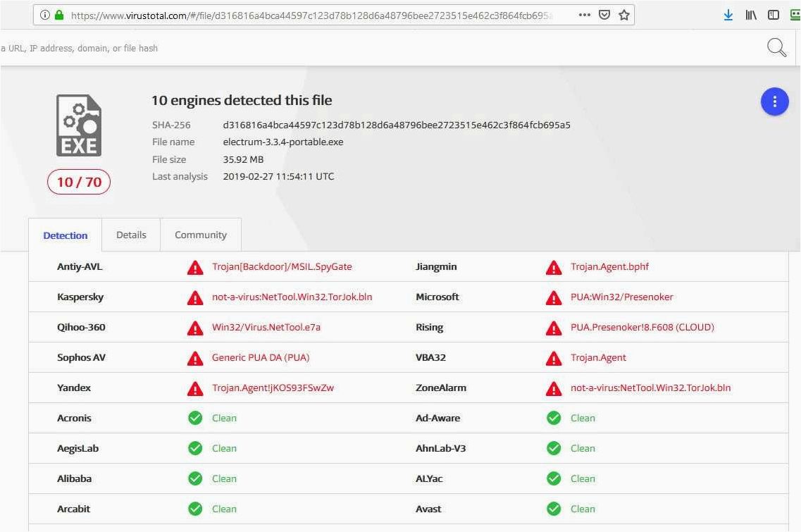Click the warning icon in Qihoo-360 row
Screen dimensions: 801x532
click(x=195, y=328)
